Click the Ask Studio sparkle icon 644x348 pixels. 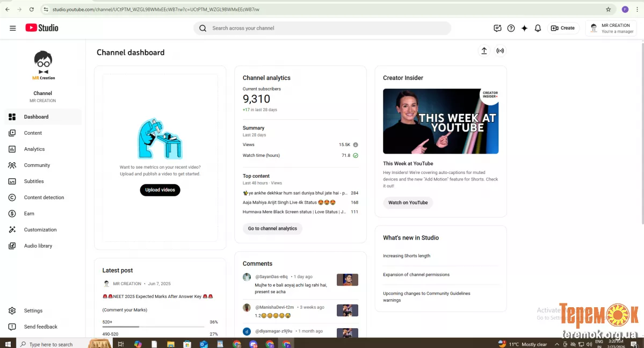click(524, 28)
